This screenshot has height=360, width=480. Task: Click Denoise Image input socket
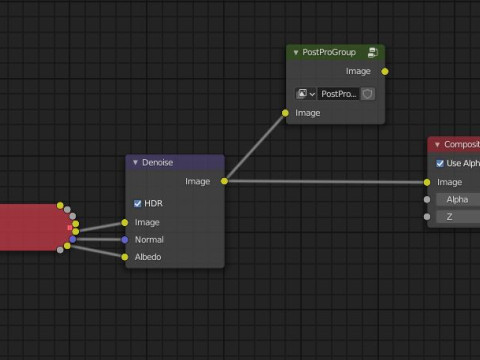125,222
